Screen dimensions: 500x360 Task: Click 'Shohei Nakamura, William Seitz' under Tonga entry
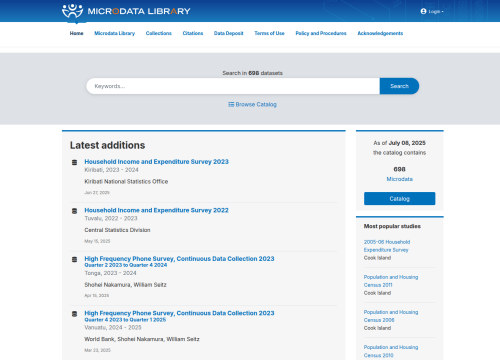click(x=125, y=285)
